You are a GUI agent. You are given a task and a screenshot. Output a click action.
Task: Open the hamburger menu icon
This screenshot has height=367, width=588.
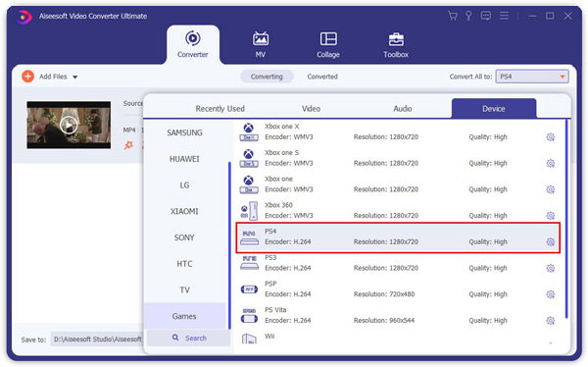[504, 16]
